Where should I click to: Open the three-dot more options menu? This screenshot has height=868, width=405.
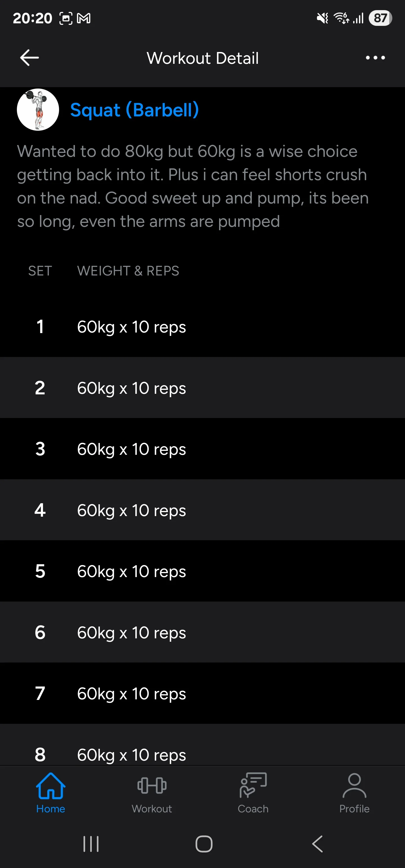pos(375,58)
